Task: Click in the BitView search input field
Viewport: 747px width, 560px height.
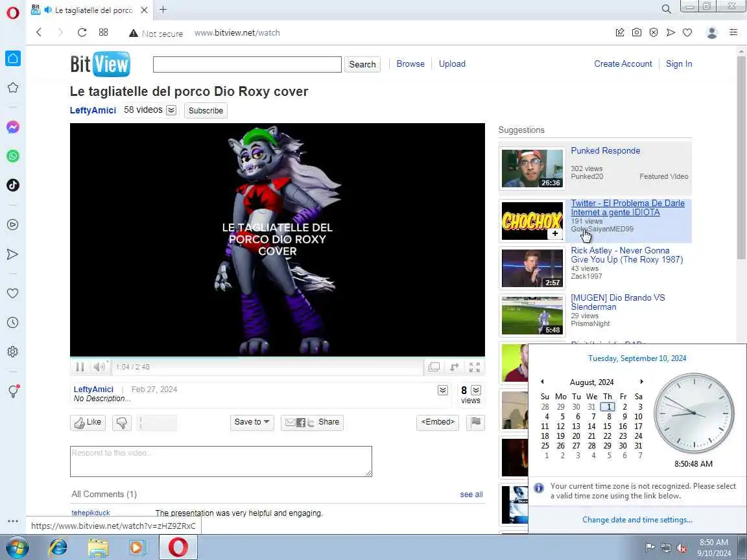Action: (247, 64)
